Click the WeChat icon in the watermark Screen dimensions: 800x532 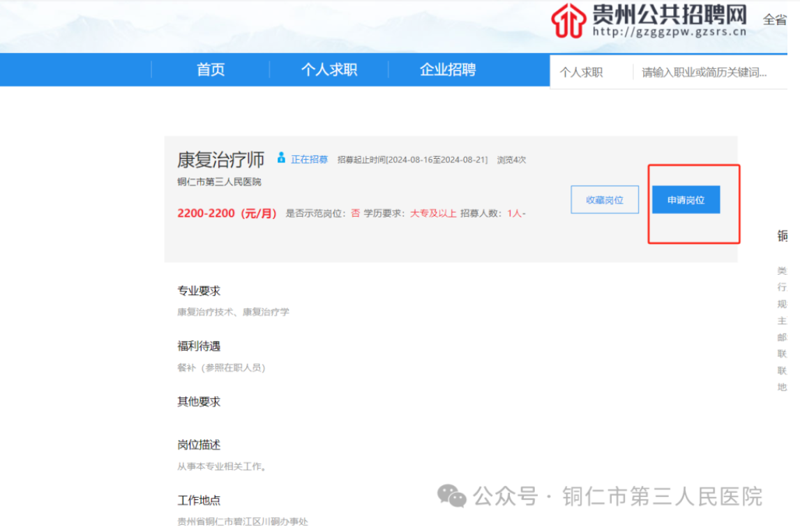tap(451, 496)
